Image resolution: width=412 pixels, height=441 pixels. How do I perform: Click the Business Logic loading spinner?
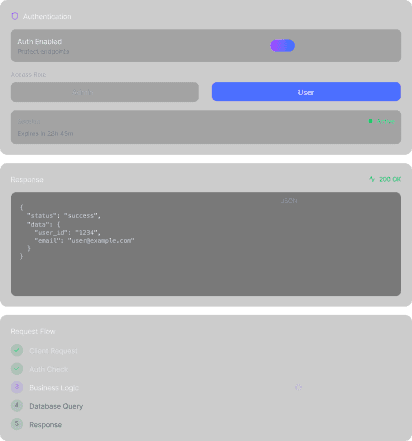pos(298,387)
